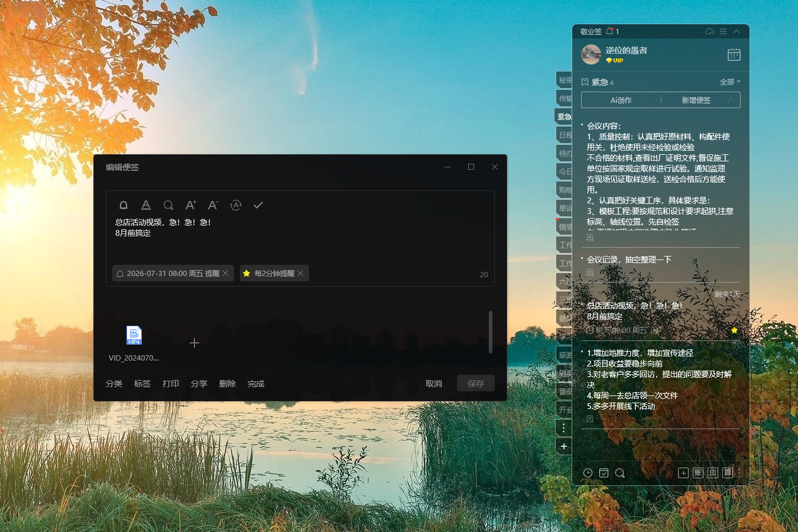Click the underlined A text format icon

(146, 205)
